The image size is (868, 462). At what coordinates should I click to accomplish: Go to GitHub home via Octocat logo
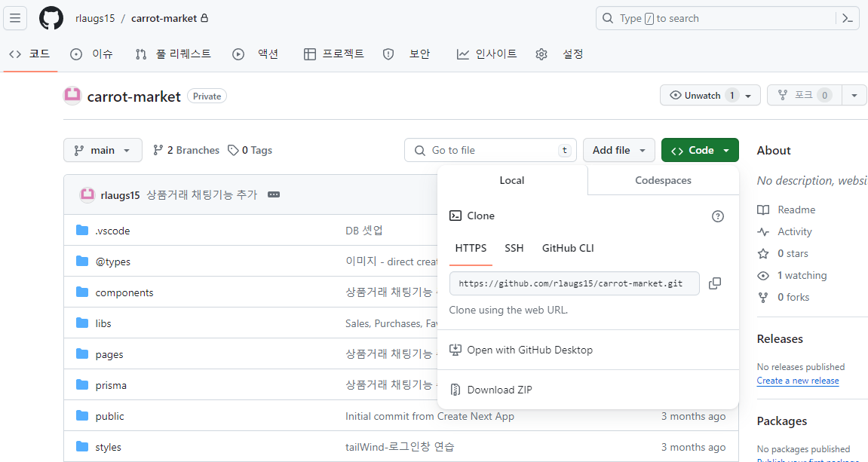51,18
